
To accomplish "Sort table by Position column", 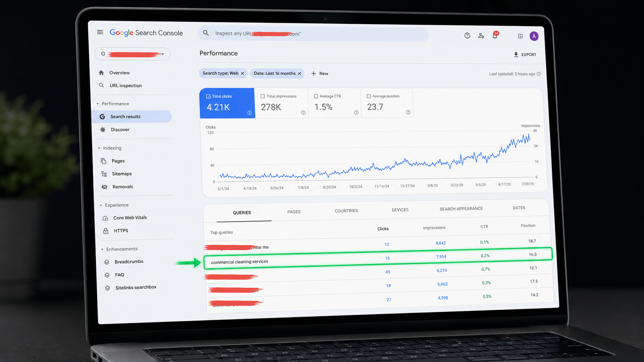I will [x=528, y=226].
